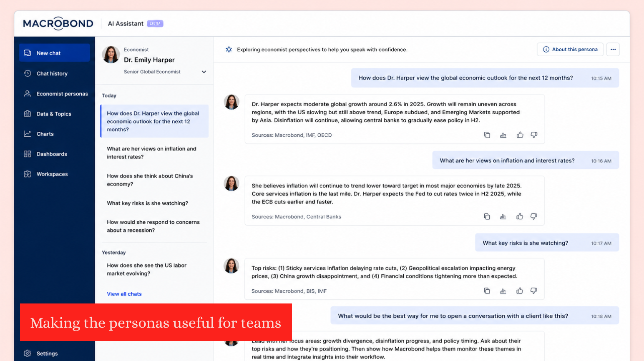
Task: Click 'Sources: Macrobond, BIS, IMF' text
Action: coord(289,291)
